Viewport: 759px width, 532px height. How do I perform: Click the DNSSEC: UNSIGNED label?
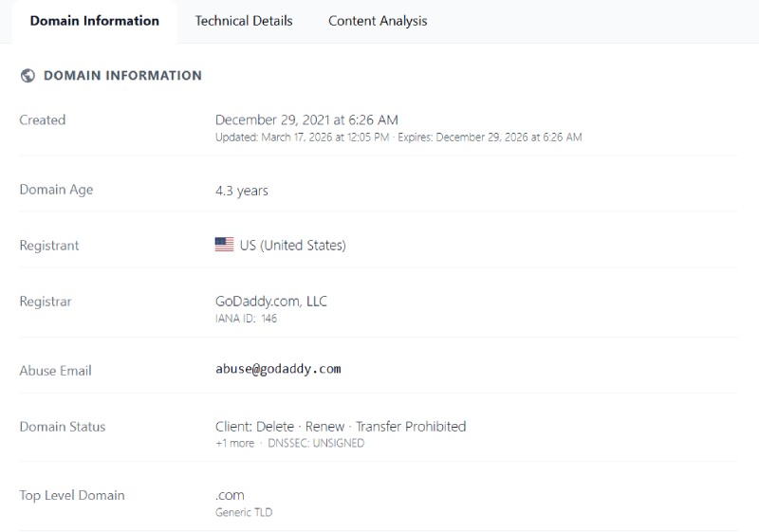click(316, 443)
